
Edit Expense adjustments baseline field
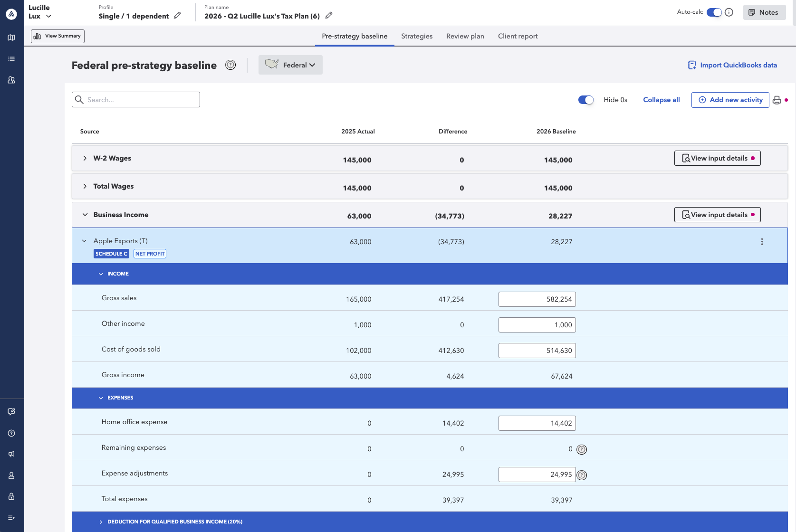pos(537,475)
